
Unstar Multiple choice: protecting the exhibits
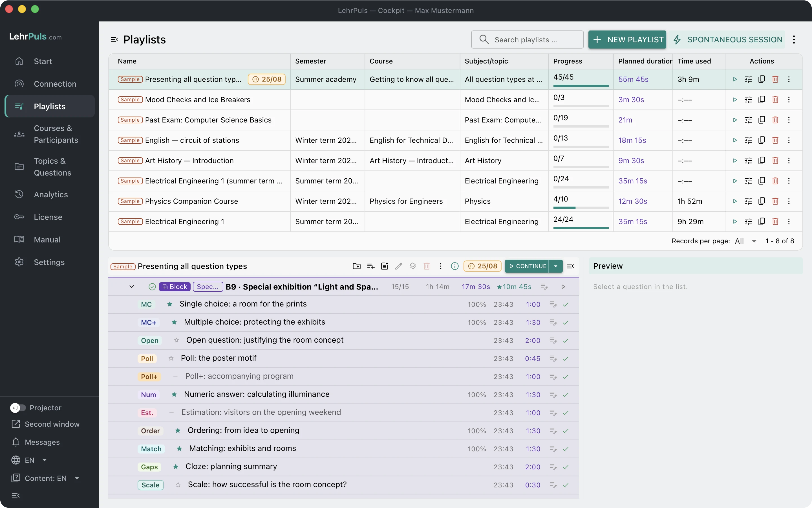[174, 322]
